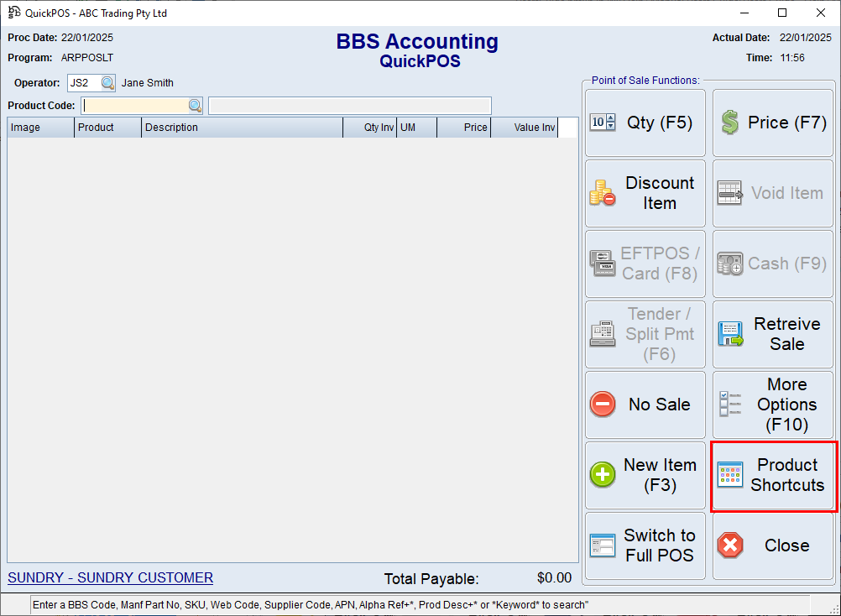Select the Discount Item coin icon
This screenshot has width=841, height=616.
coord(602,192)
